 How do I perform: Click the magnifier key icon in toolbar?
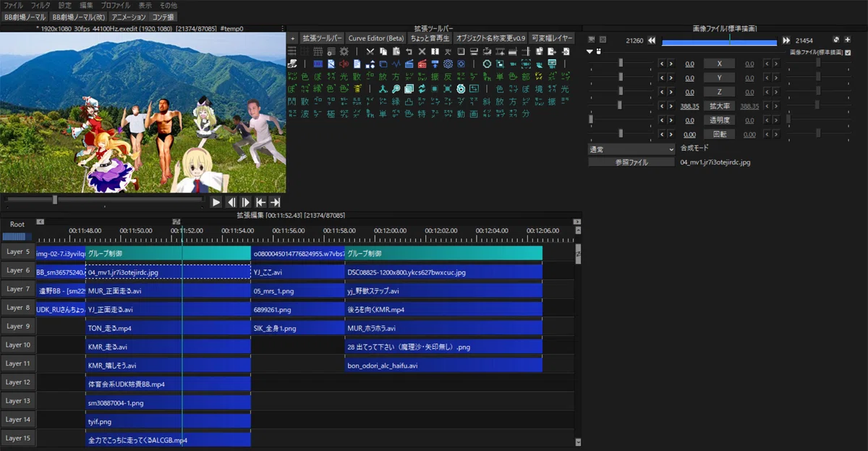pyautogui.click(x=396, y=88)
